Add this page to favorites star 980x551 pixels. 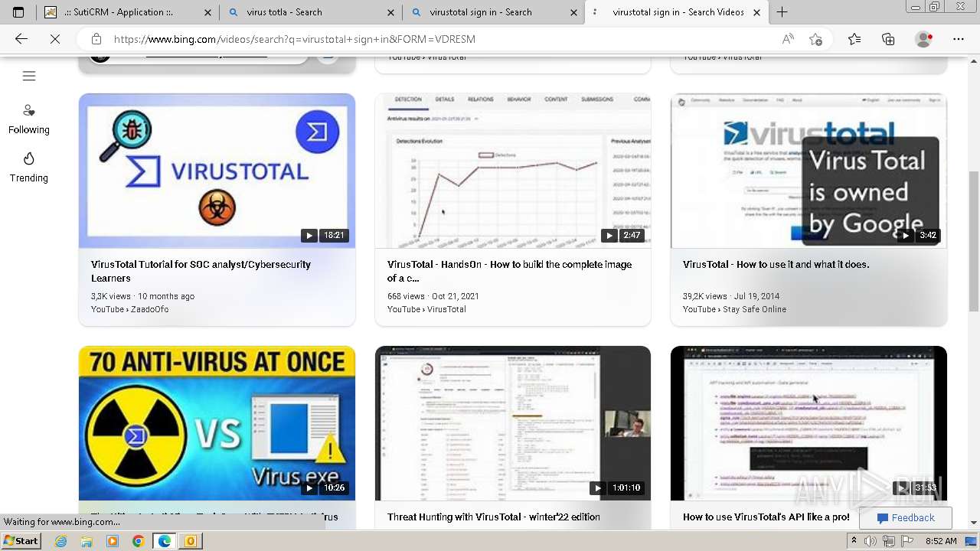[815, 39]
